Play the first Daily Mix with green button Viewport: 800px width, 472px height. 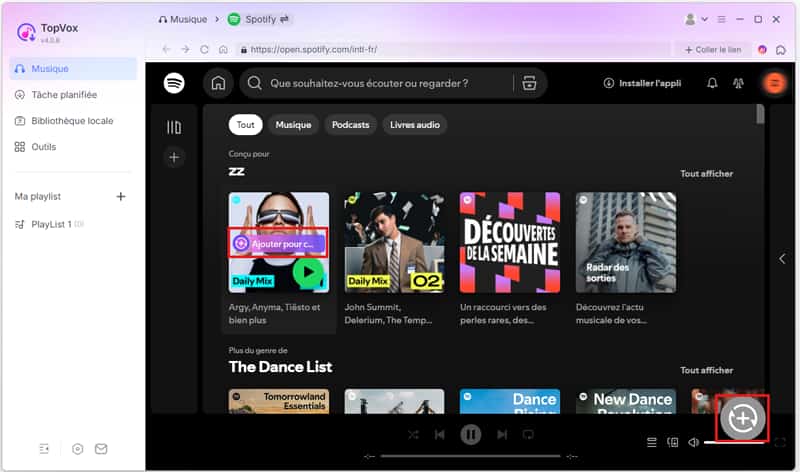(x=308, y=272)
